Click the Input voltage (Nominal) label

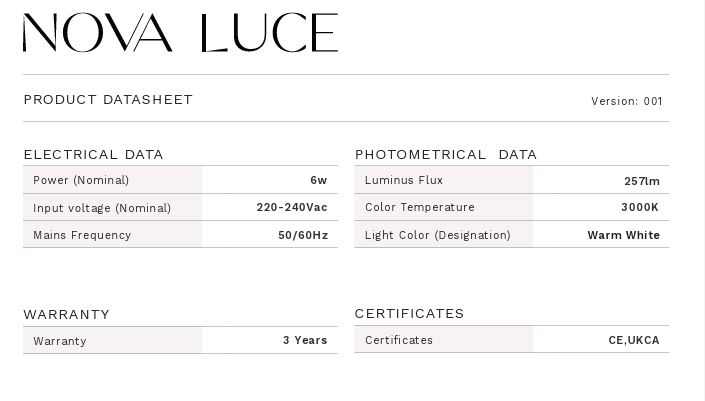click(x=102, y=208)
